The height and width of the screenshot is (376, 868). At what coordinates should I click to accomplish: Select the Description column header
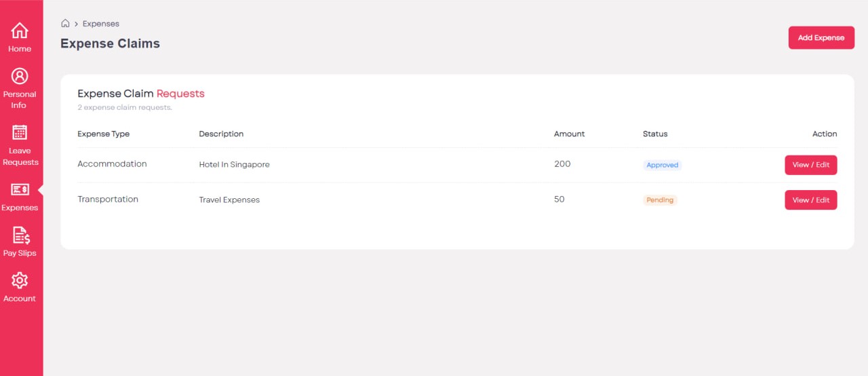[221, 134]
